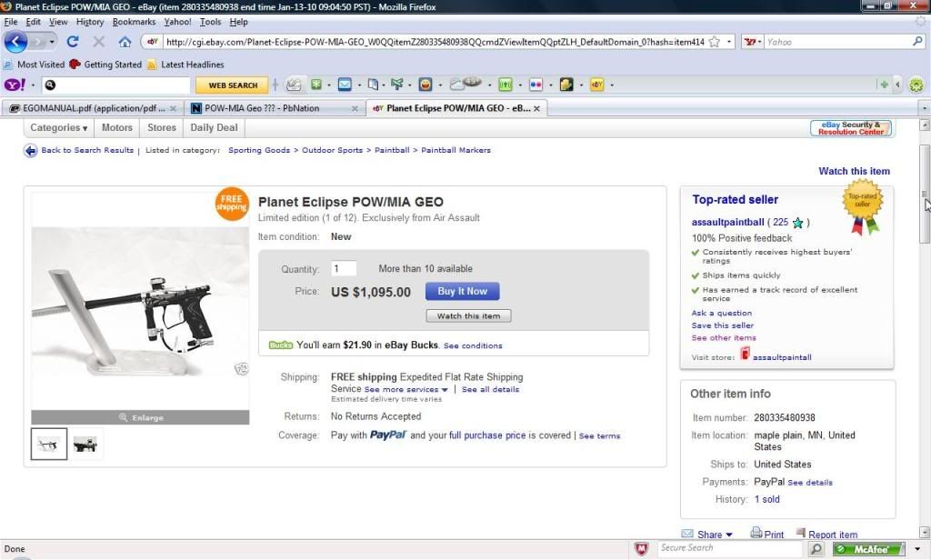Click the gray Watch this item button
This screenshot has width=931, height=560.
468,316
